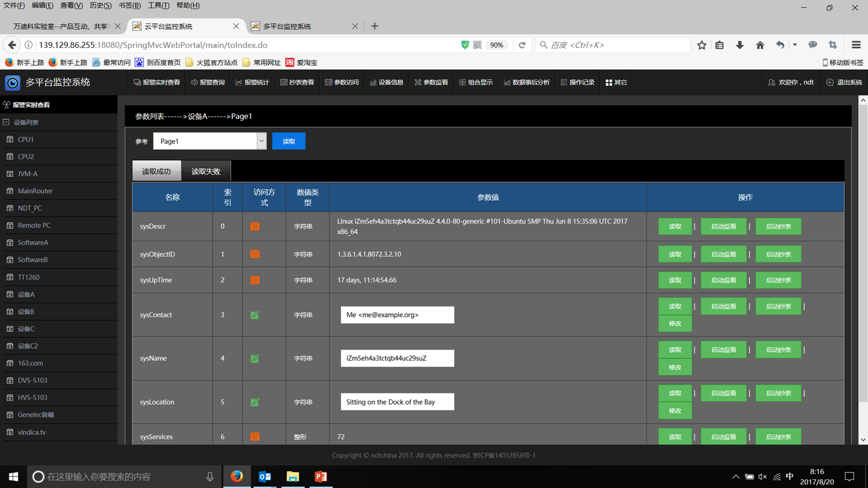Viewport: 868px width, 488px height.
Task: Click the 退出系统 logout icon
Action: click(830, 83)
